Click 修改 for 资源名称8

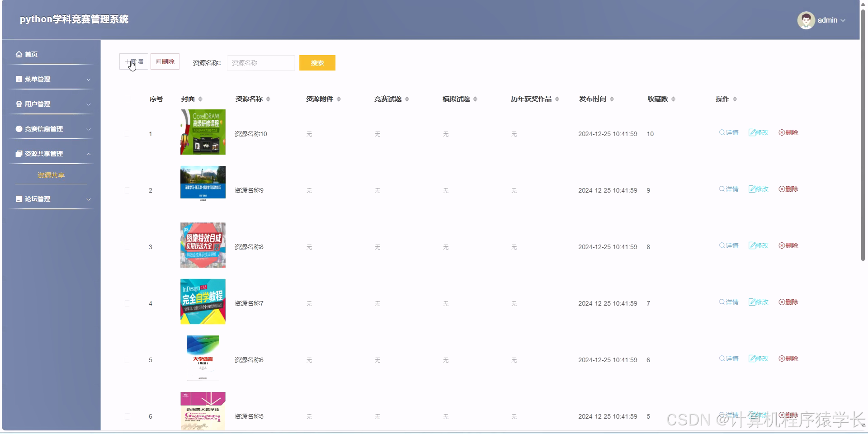pyautogui.click(x=759, y=245)
